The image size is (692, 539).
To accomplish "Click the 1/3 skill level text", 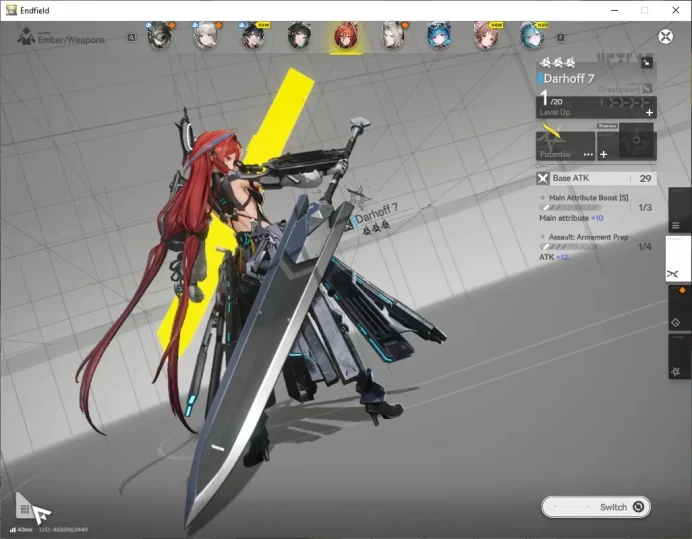I will tap(645, 207).
